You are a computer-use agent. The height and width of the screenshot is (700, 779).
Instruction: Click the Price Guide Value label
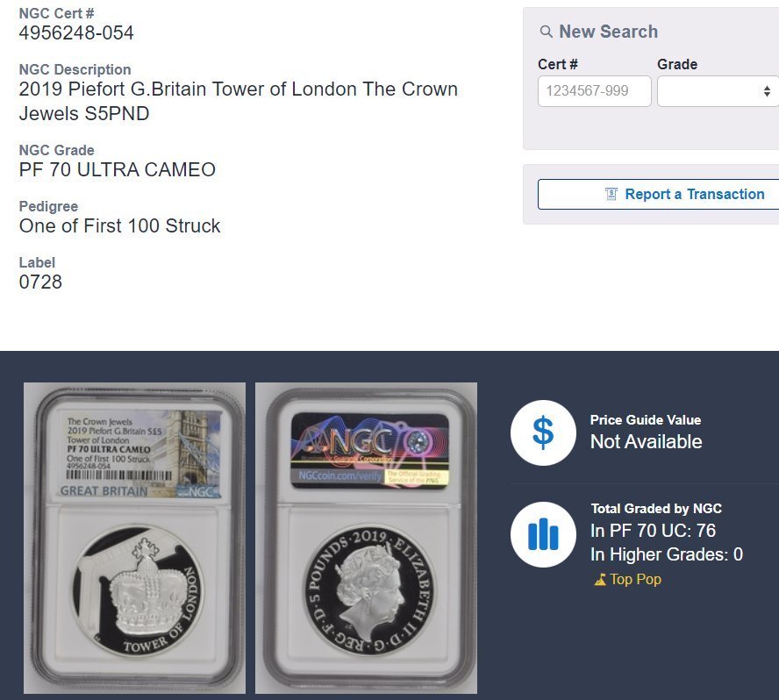(x=646, y=420)
